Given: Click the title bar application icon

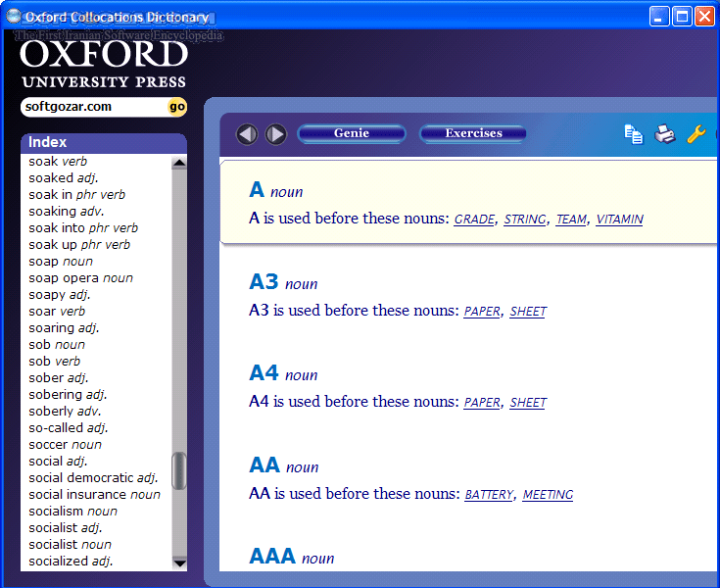Looking at the screenshot, I should coord(14,16).
